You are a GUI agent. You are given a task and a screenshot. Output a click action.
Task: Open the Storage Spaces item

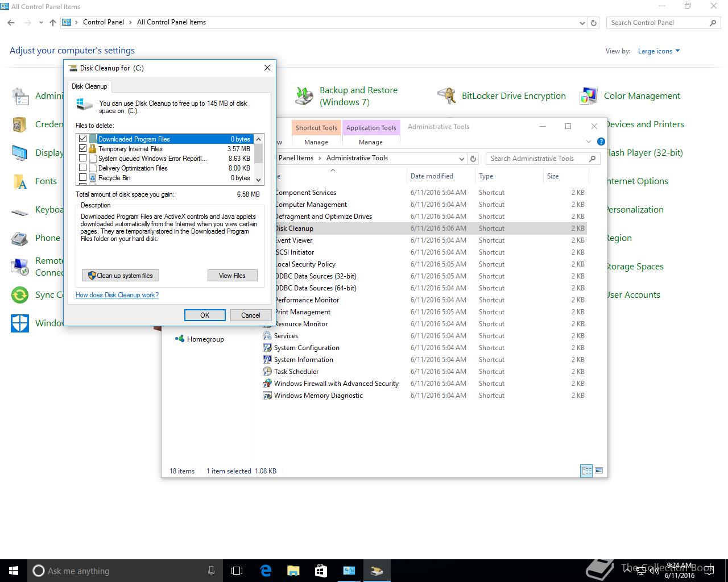pos(634,267)
